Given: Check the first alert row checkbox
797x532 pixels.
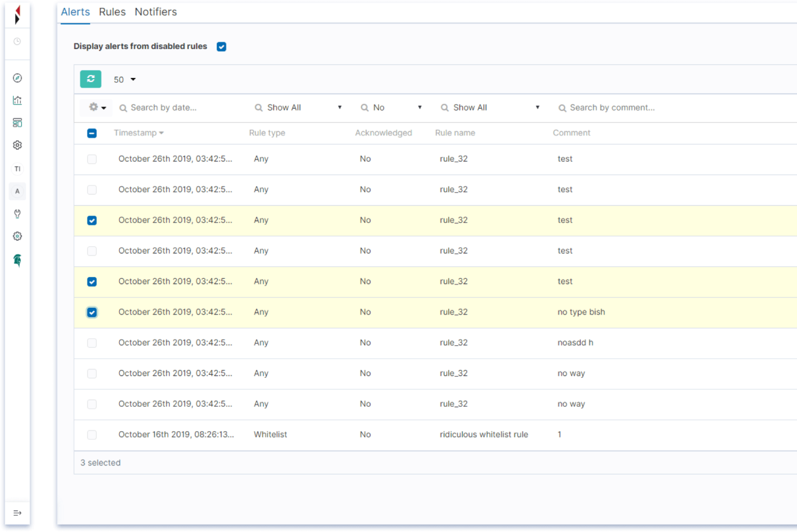Looking at the screenshot, I should tap(92, 159).
